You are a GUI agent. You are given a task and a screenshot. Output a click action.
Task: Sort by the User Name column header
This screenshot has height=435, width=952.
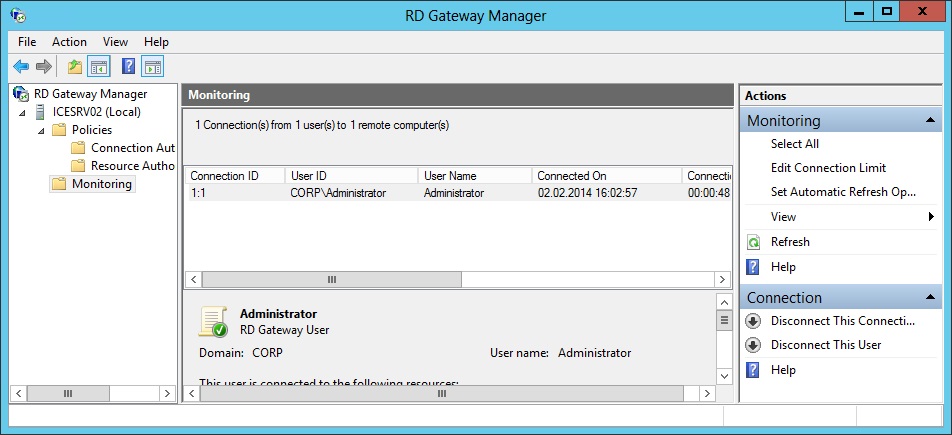click(x=475, y=176)
